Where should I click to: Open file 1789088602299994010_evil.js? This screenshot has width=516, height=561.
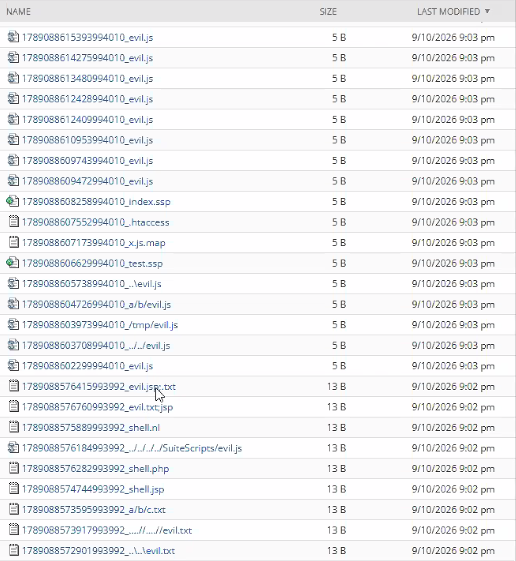click(87, 366)
